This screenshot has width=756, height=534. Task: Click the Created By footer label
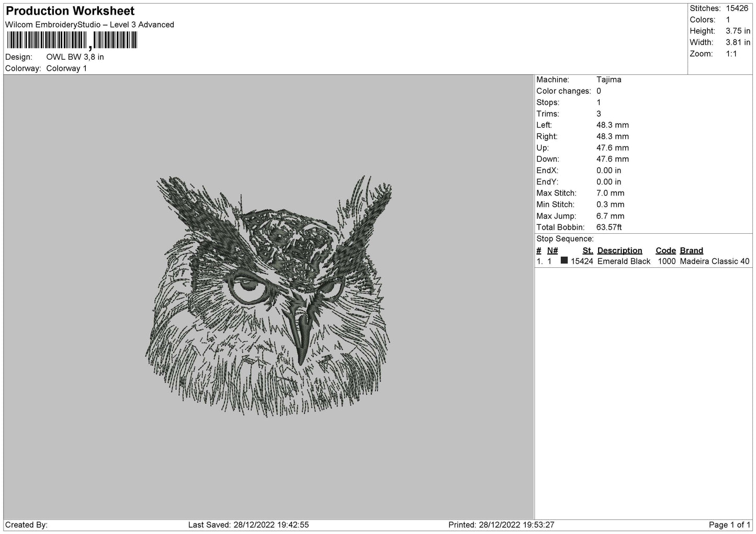point(26,525)
